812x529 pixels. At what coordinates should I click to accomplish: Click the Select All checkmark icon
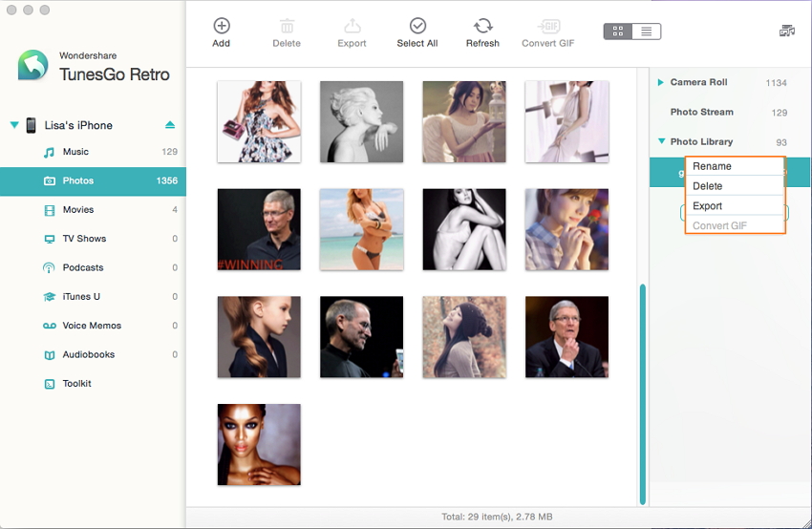[417, 27]
